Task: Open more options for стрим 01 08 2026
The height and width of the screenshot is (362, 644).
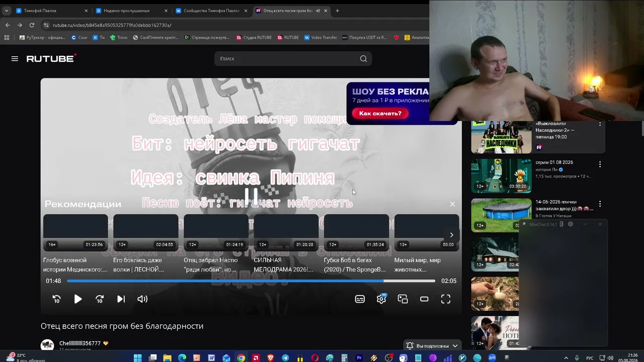Action: [x=600, y=164]
